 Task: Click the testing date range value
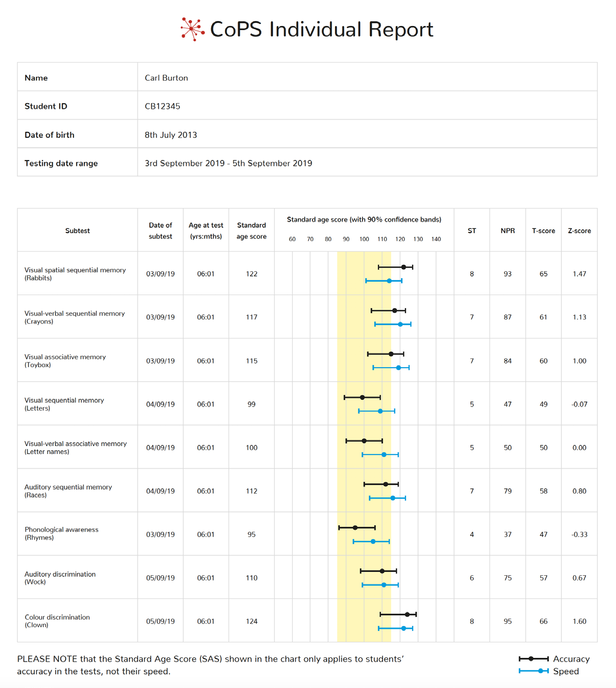point(229,163)
